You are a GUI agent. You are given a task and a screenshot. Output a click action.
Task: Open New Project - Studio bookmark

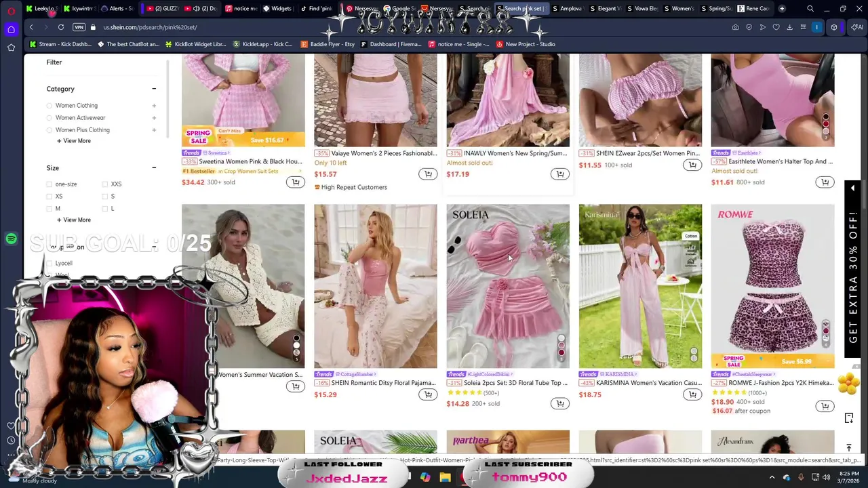tap(526, 44)
